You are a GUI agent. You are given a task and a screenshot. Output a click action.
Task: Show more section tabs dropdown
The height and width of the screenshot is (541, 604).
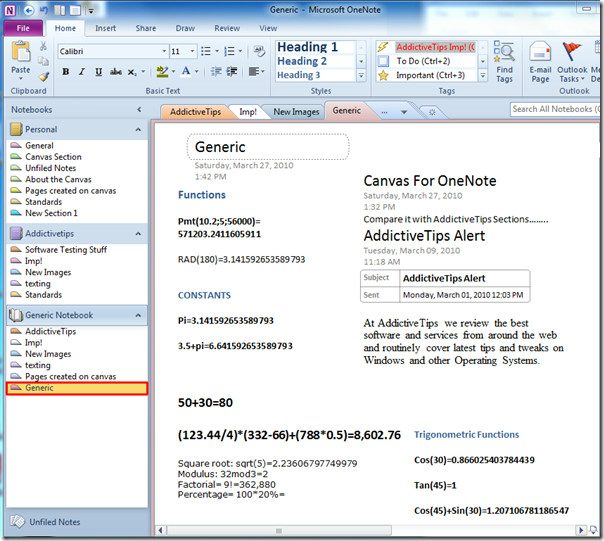tap(404, 112)
